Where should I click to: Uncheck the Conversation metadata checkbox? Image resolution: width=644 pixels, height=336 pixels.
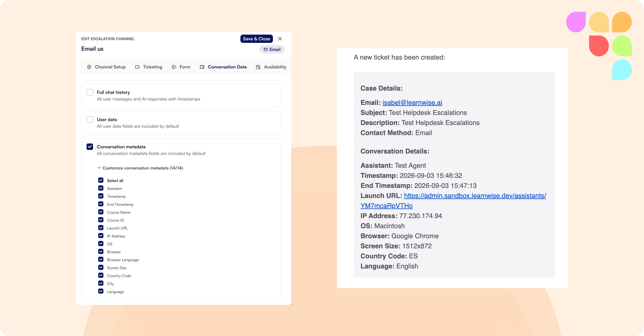click(90, 147)
